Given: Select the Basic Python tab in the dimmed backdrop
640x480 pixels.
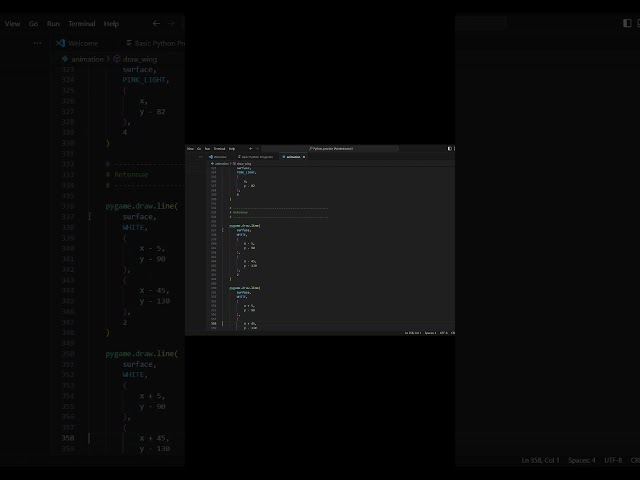Looking at the screenshot, I should point(155,43).
